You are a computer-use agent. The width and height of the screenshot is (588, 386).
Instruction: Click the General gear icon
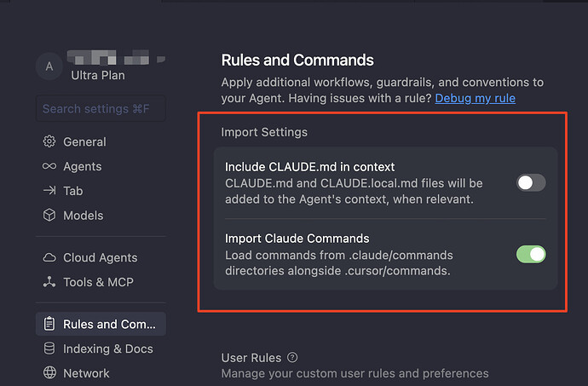point(49,141)
